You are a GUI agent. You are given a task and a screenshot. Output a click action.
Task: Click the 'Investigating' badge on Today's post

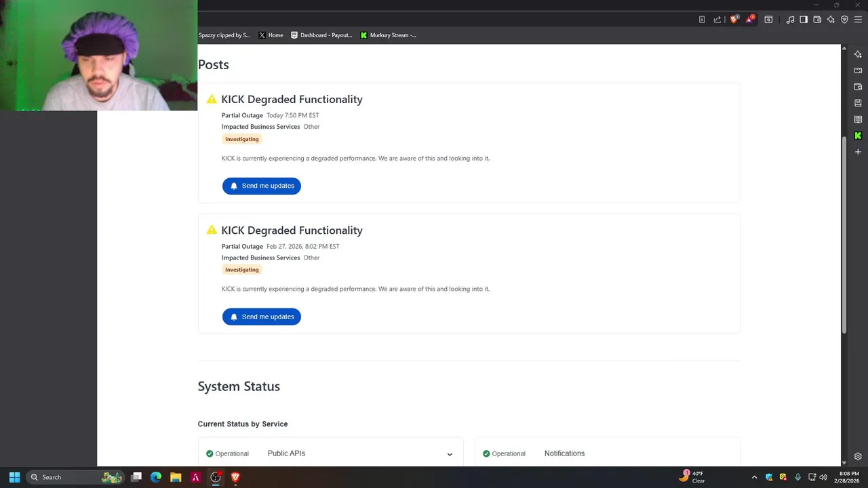(x=242, y=139)
